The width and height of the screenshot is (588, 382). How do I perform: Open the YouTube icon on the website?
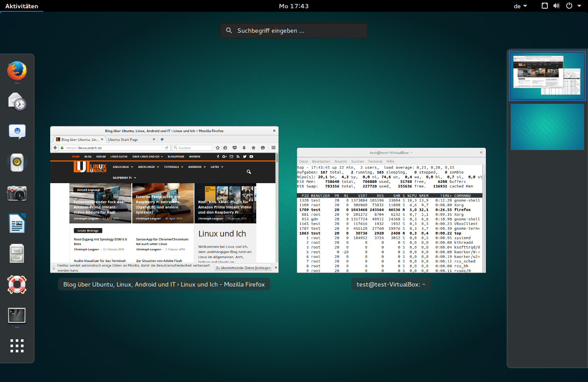[x=251, y=157]
